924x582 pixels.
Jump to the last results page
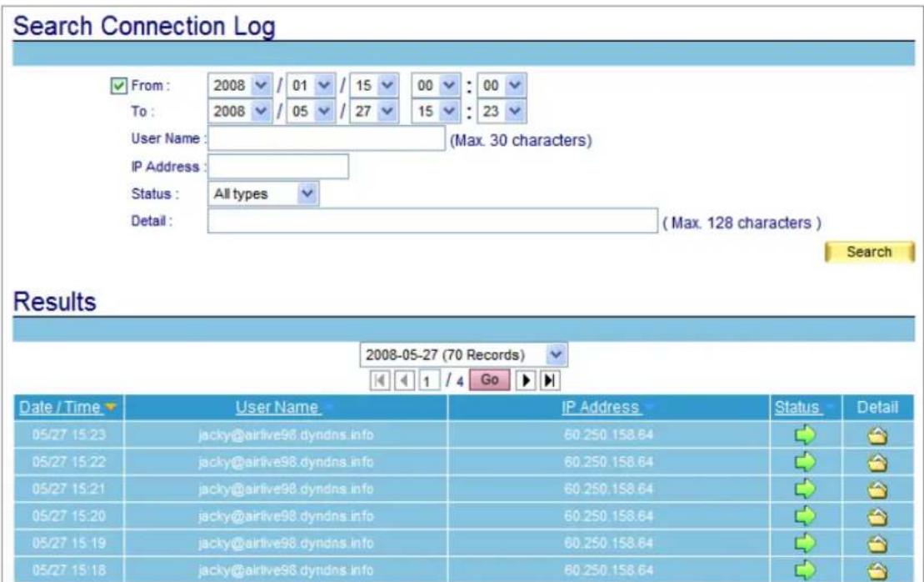tap(550, 380)
